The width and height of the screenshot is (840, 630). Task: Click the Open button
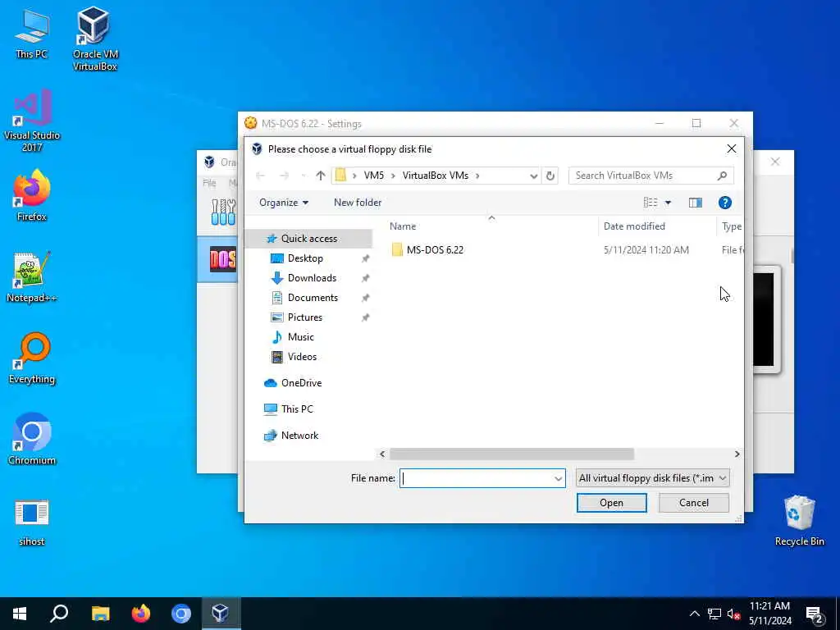tap(611, 503)
